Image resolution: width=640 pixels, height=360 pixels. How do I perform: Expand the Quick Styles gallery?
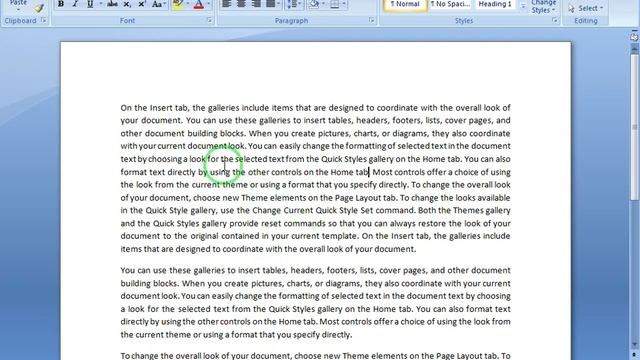523,6
